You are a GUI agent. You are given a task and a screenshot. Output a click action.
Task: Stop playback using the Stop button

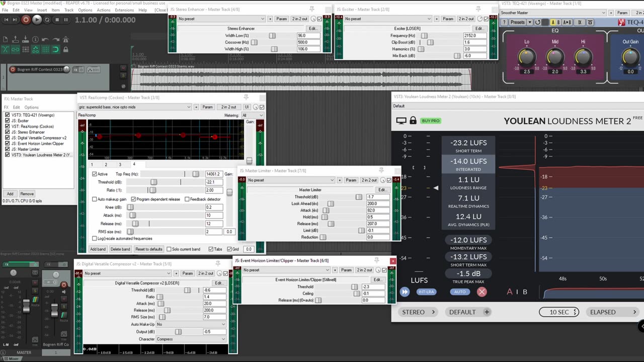coord(57,20)
